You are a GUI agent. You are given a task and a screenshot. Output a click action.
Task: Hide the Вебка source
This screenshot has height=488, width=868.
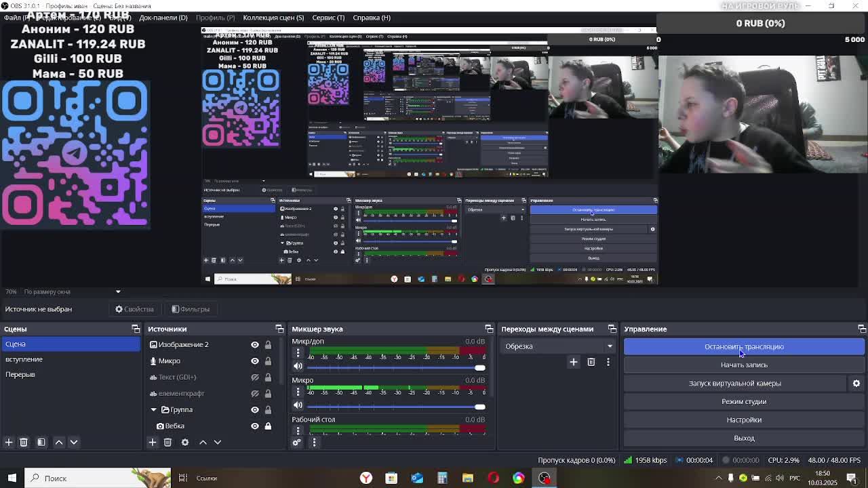click(x=255, y=426)
